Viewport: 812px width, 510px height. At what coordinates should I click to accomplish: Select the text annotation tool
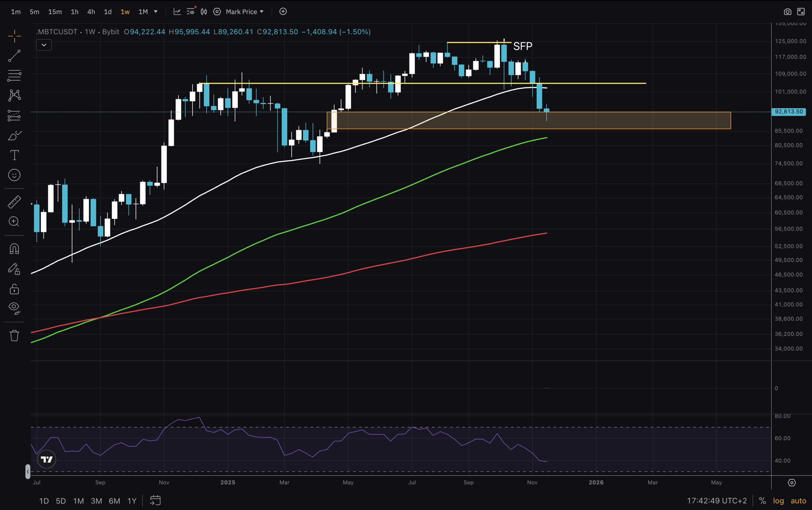coord(15,155)
